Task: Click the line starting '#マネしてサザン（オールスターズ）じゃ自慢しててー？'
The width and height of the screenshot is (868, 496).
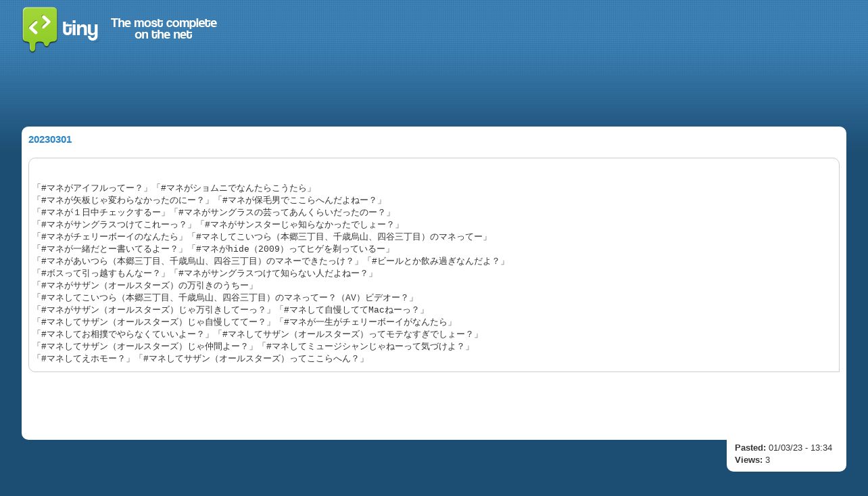Action: coord(245,322)
